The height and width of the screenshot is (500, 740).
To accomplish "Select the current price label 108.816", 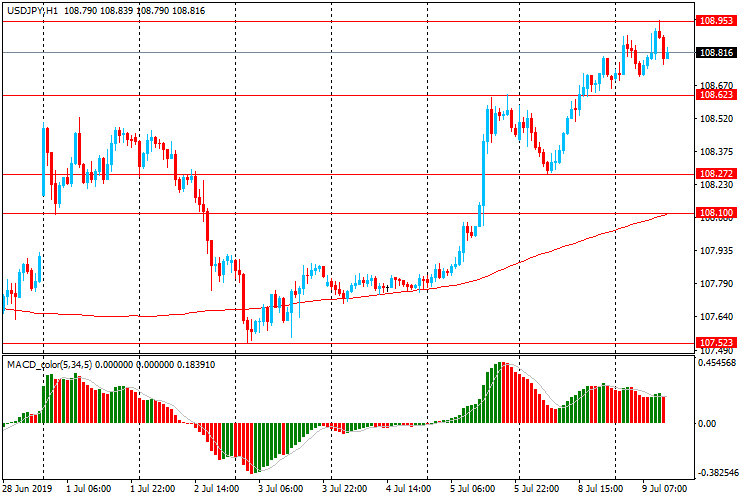I will [x=716, y=52].
